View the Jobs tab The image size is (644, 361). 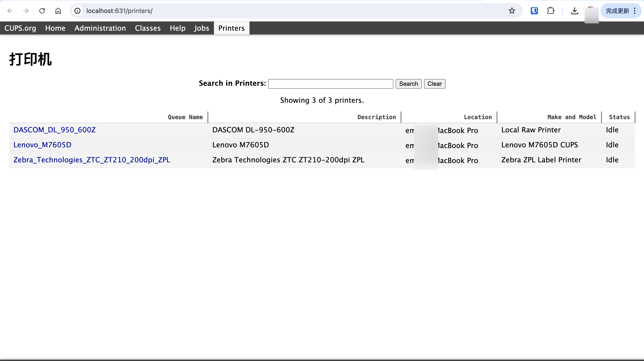pos(201,28)
